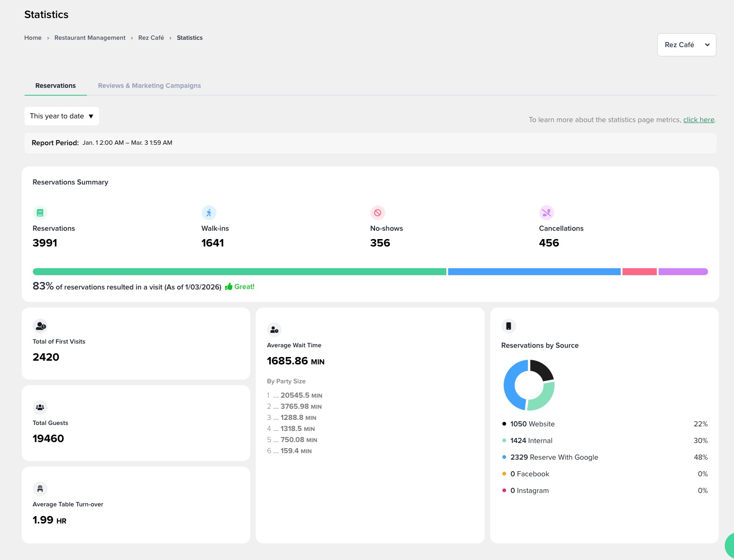This screenshot has height=560, width=734.
Task: Click the blue Walk-ins person icon
Action: 209,213
